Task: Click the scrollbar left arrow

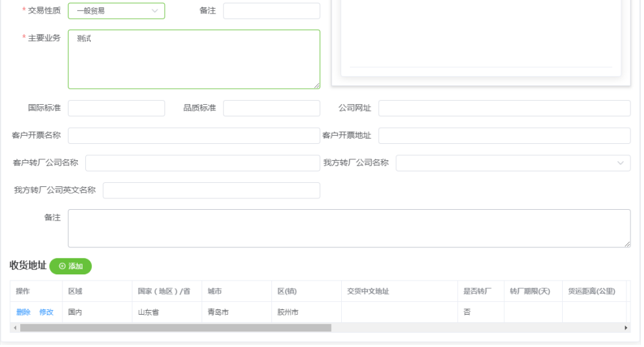Action: click(15, 327)
